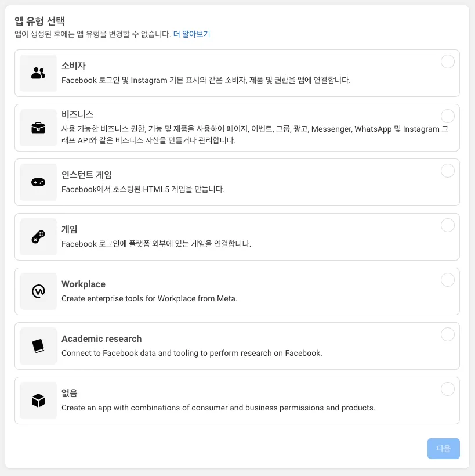Select the 비즈니스 radio button
Screen dimensions: 475x476
[448, 116]
